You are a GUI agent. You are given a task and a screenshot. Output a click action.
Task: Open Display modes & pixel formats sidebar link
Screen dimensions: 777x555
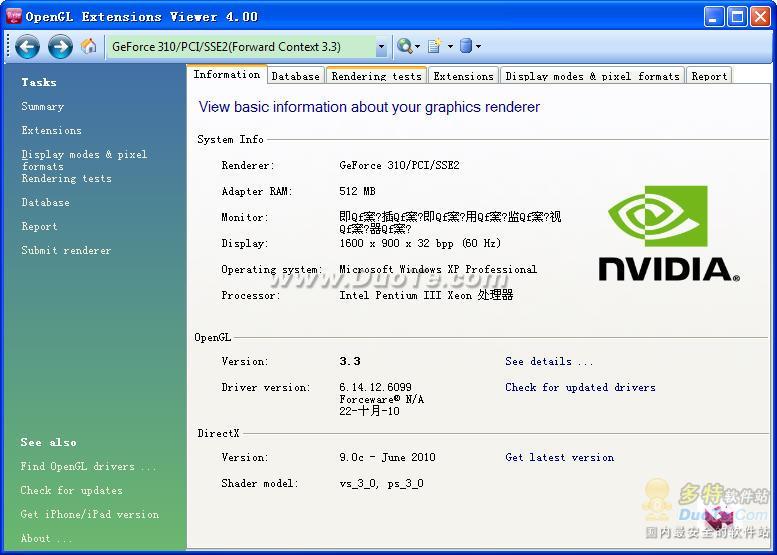click(84, 160)
